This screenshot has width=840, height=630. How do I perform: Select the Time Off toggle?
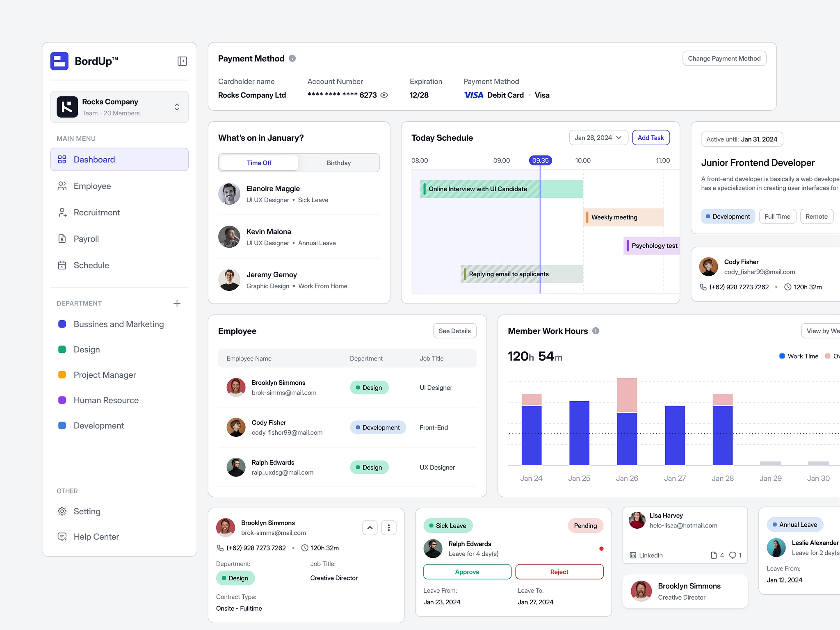pyautogui.click(x=259, y=163)
